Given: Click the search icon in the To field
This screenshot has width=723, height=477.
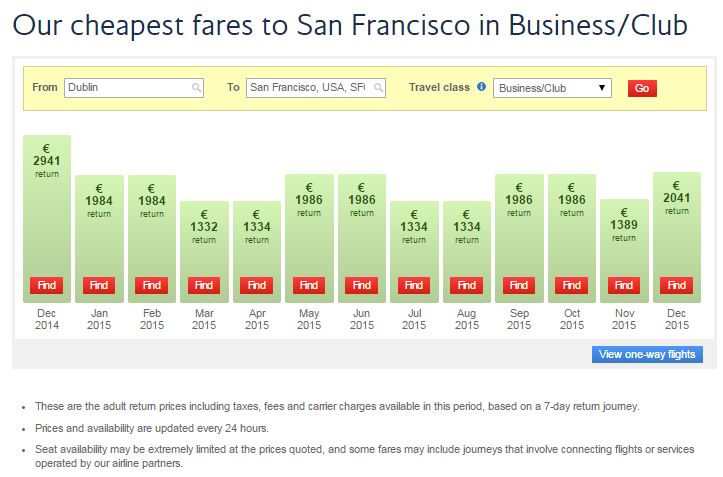Looking at the screenshot, I should tap(379, 88).
